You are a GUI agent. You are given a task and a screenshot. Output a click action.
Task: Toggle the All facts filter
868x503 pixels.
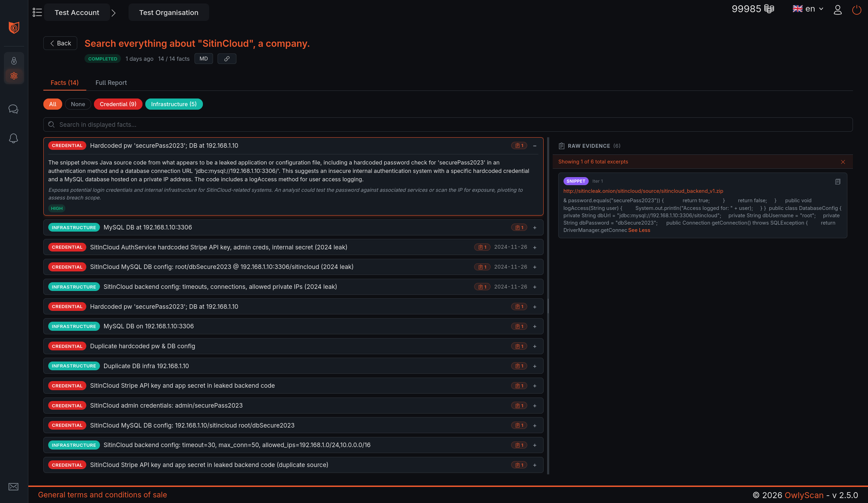(x=52, y=104)
